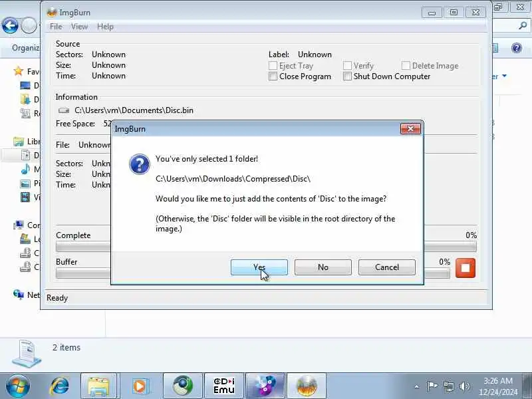This screenshot has width=532, height=399.
Task: Click the ImgBurn title bar flame icon
Action: (52, 13)
